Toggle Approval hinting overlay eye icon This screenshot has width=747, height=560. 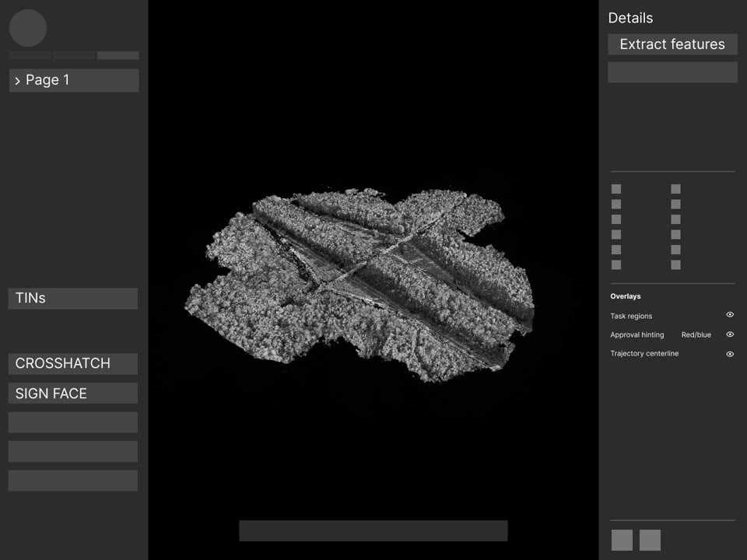[730, 334]
